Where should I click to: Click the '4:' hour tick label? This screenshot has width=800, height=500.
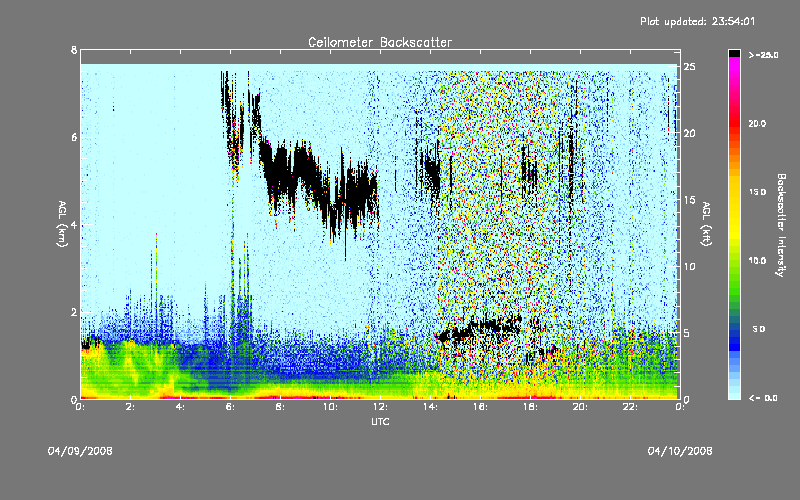pos(181,407)
